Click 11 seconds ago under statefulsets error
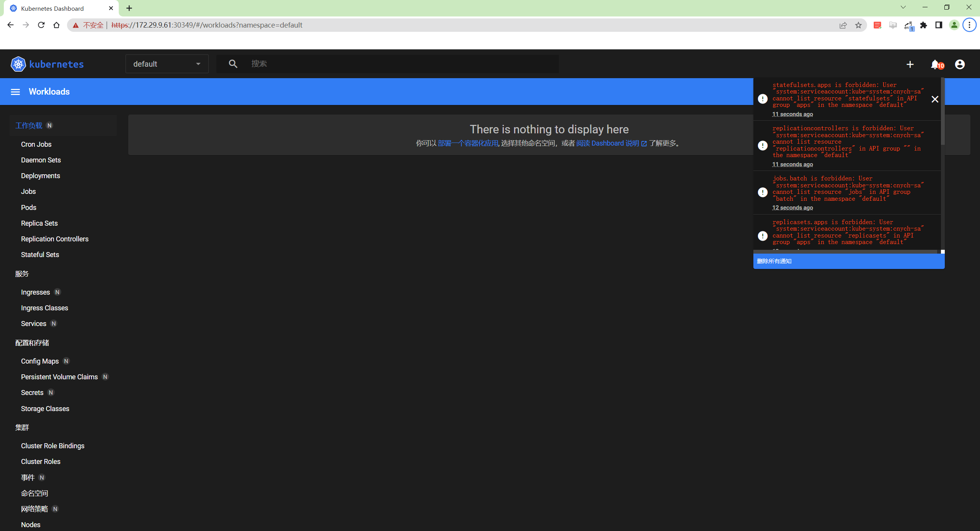Viewport: 980px width, 531px height. [x=792, y=115]
